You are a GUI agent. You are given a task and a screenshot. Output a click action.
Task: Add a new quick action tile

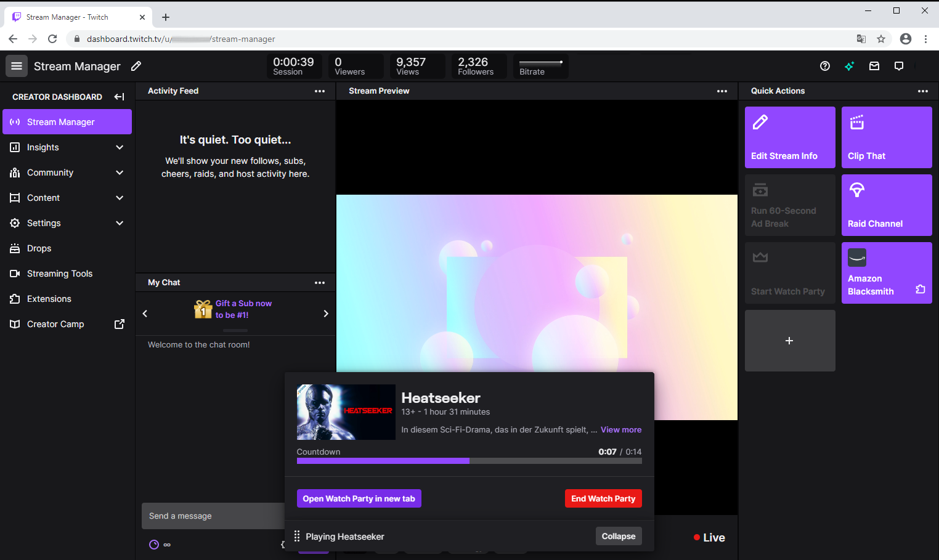point(789,341)
